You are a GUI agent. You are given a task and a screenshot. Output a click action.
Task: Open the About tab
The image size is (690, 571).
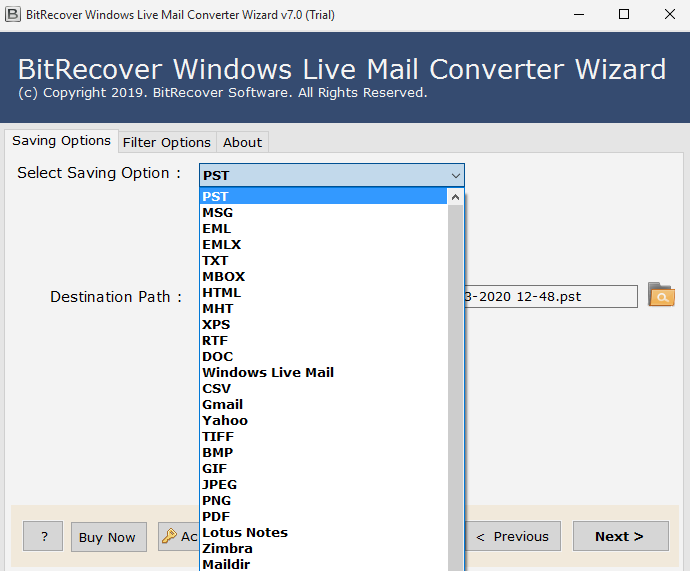pos(242,142)
